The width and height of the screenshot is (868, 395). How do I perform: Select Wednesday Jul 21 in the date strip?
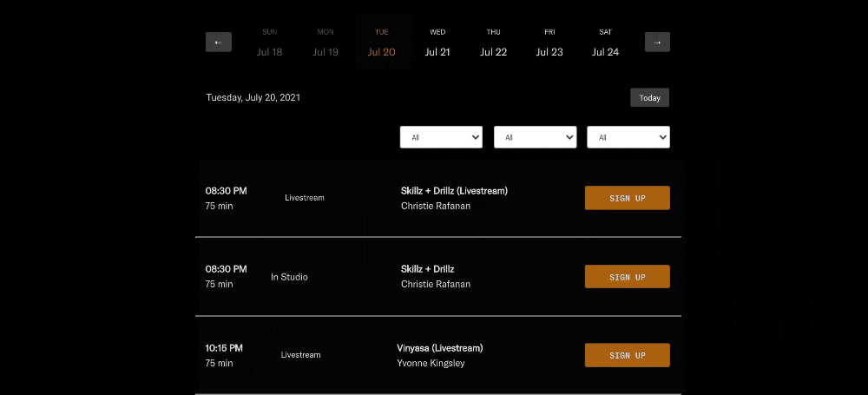click(437, 43)
